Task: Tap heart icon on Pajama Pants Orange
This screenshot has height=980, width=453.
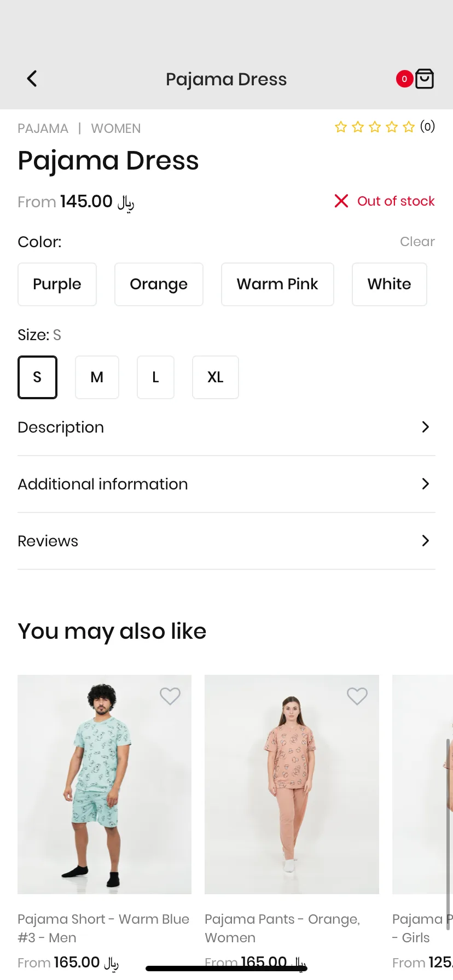Action: [357, 696]
